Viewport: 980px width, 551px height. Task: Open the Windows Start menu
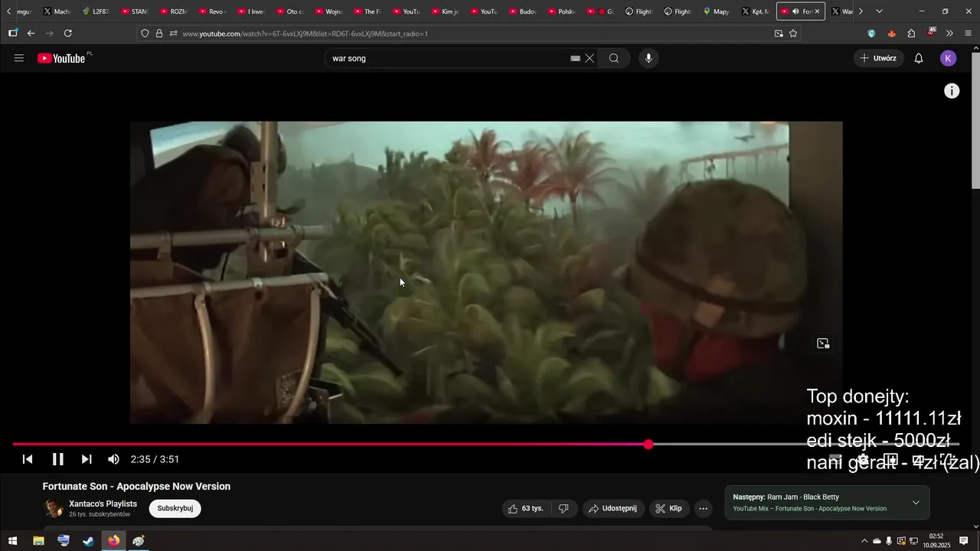click(12, 541)
